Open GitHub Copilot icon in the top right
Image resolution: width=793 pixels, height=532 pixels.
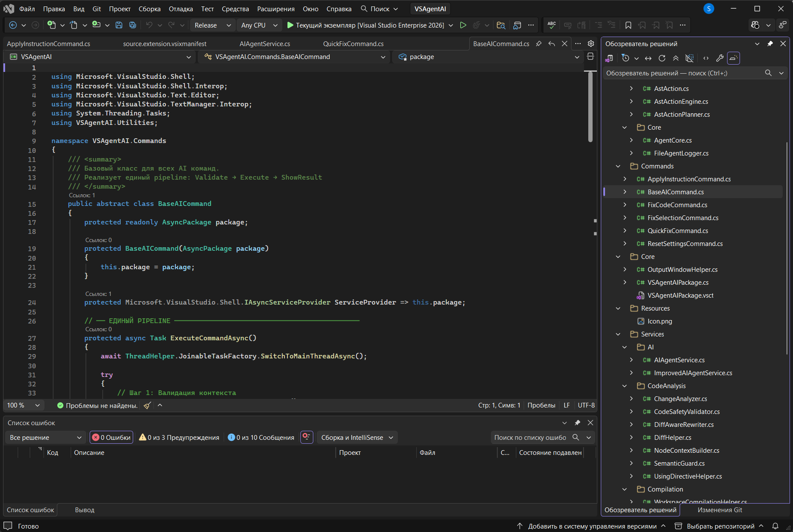click(x=755, y=25)
